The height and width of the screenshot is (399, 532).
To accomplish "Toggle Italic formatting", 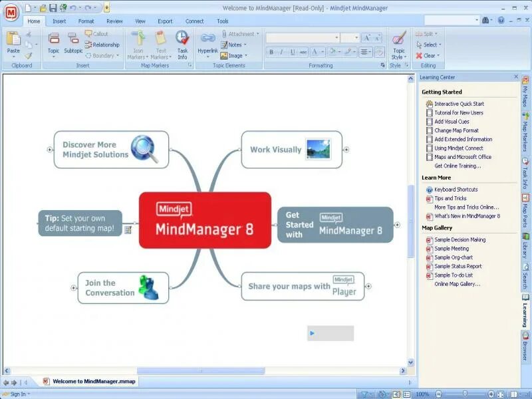I will [x=281, y=52].
